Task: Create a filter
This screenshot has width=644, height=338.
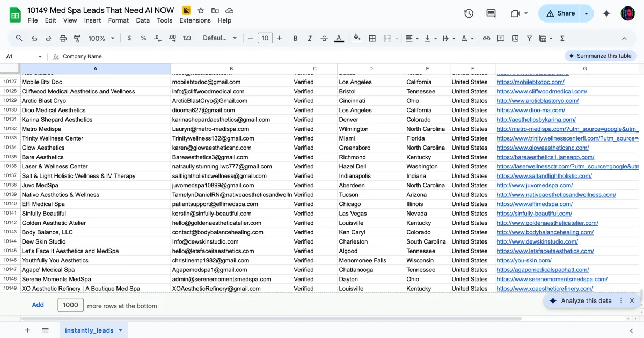Action: pos(530,38)
